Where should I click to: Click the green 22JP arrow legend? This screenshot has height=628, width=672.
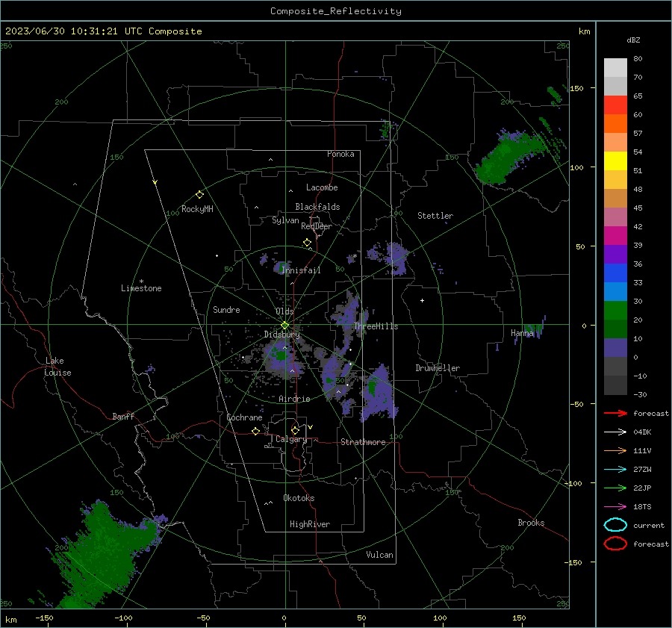(615, 488)
